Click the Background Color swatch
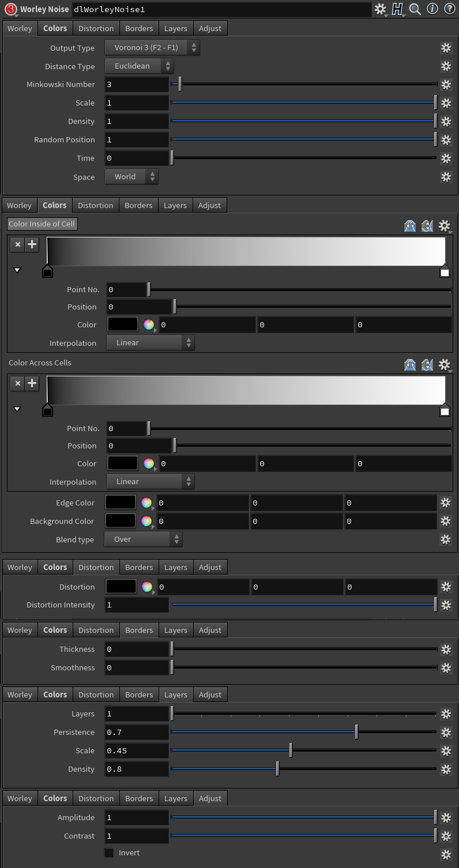Screen dimensions: 459x868 [121, 521]
